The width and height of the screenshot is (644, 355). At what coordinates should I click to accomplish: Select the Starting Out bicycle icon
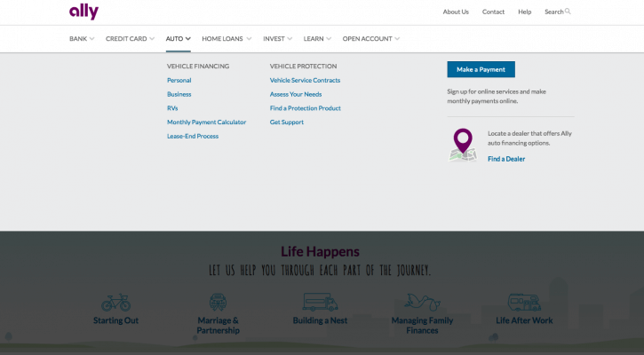115,303
